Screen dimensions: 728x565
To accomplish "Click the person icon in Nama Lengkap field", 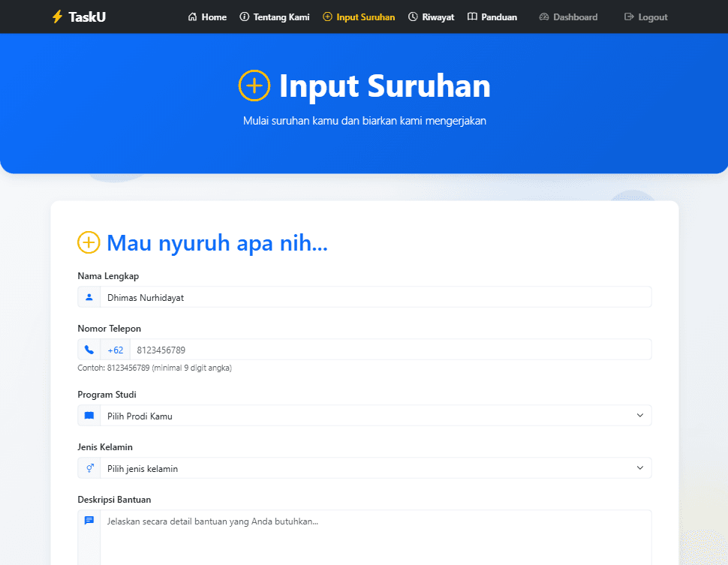I will [89, 297].
